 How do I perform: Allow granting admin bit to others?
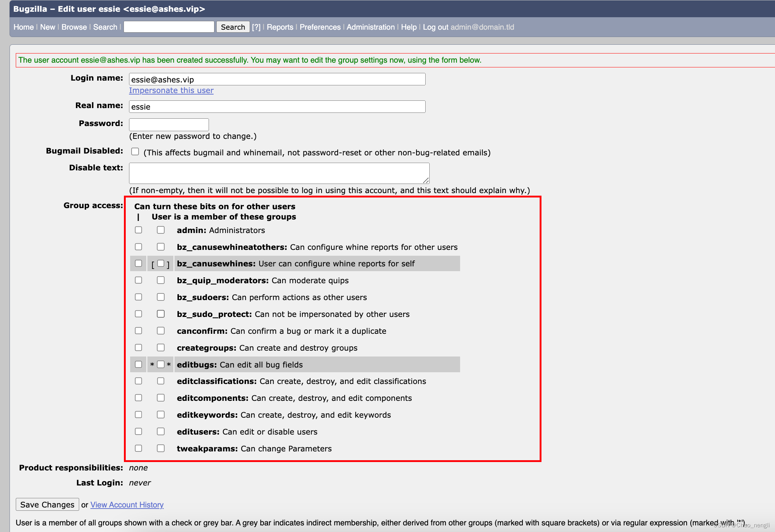[x=139, y=230]
